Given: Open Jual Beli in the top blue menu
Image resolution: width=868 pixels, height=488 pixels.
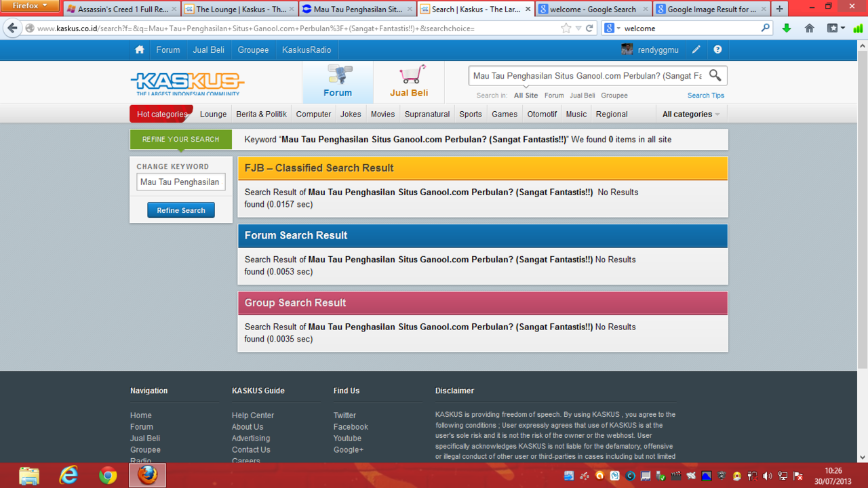Looking at the screenshot, I should coord(208,49).
